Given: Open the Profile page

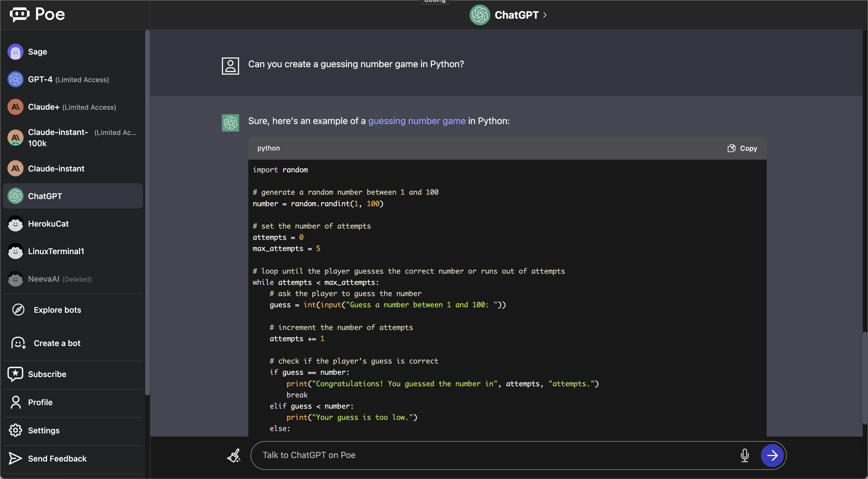Looking at the screenshot, I should (x=40, y=402).
